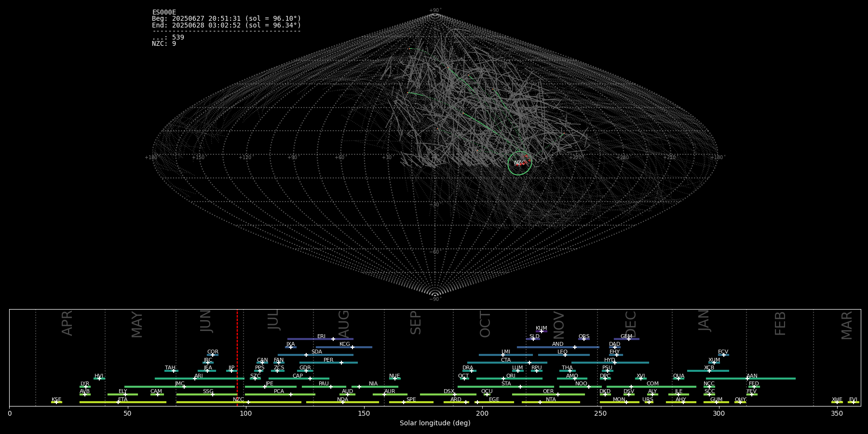The width and height of the screenshot is (868, 434).
Task: Select the LMI shower label
Action: pyautogui.click(x=506, y=352)
